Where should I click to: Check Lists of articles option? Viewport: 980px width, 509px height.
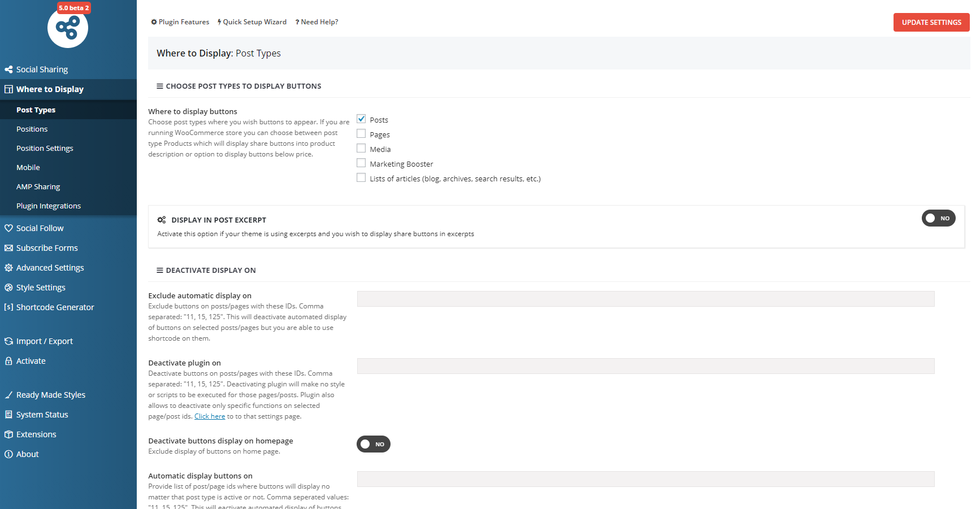pos(361,178)
